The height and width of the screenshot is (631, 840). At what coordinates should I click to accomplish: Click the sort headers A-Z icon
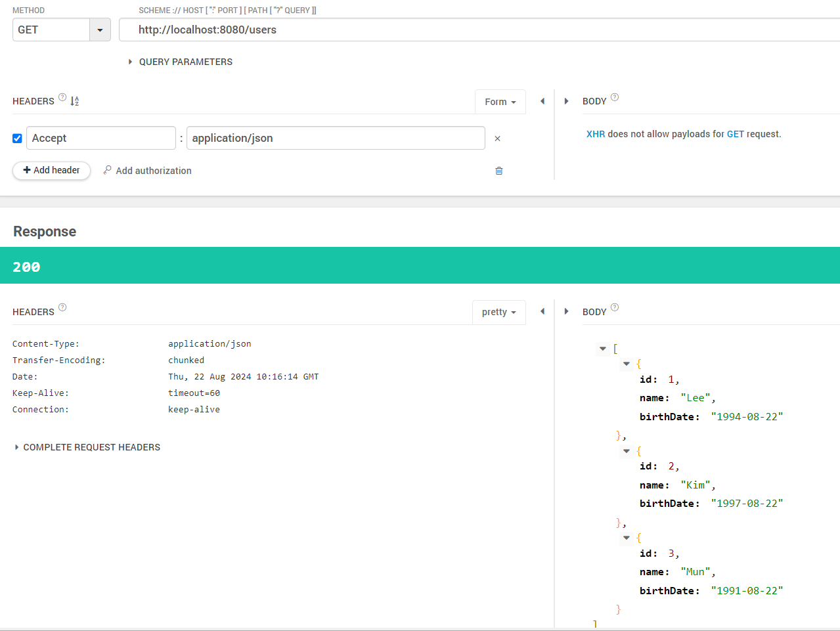click(75, 100)
